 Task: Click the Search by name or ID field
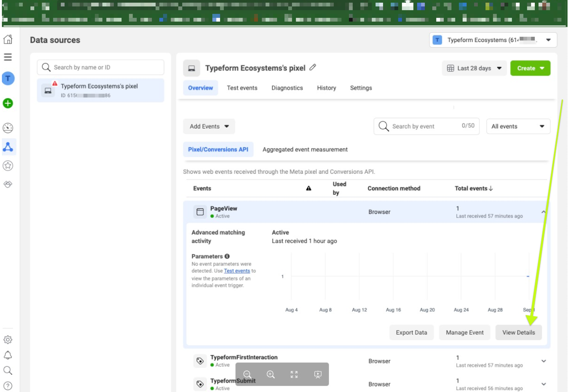(100, 67)
